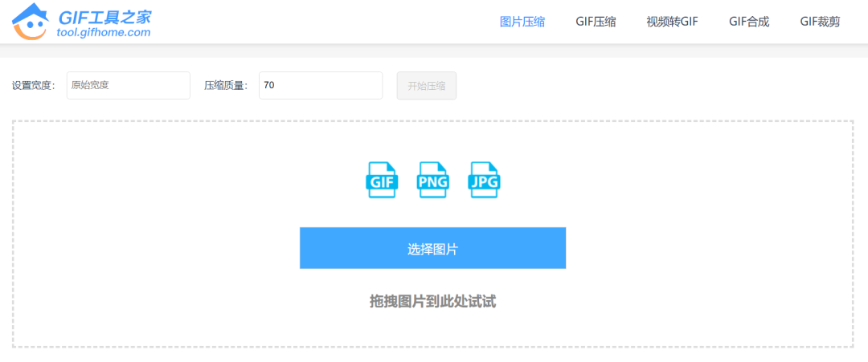Viewport: 868px width, 362px height.
Task: Click the JPG file format icon
Action: click(x=485, y=180)
